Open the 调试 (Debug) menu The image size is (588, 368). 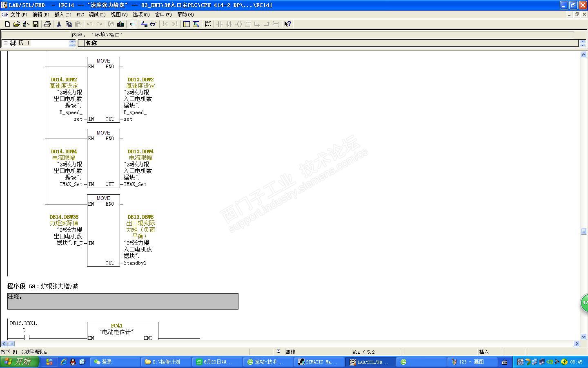97,15
